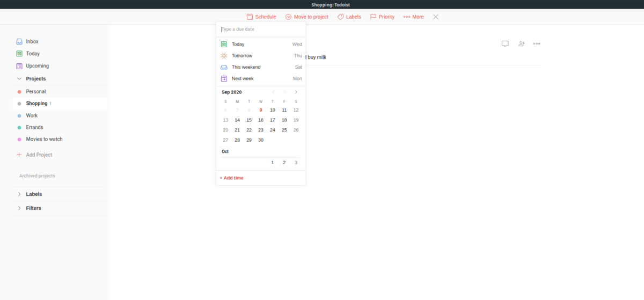Collapse the Projects section chevron

pyautogui.click(x=19, y=79)
